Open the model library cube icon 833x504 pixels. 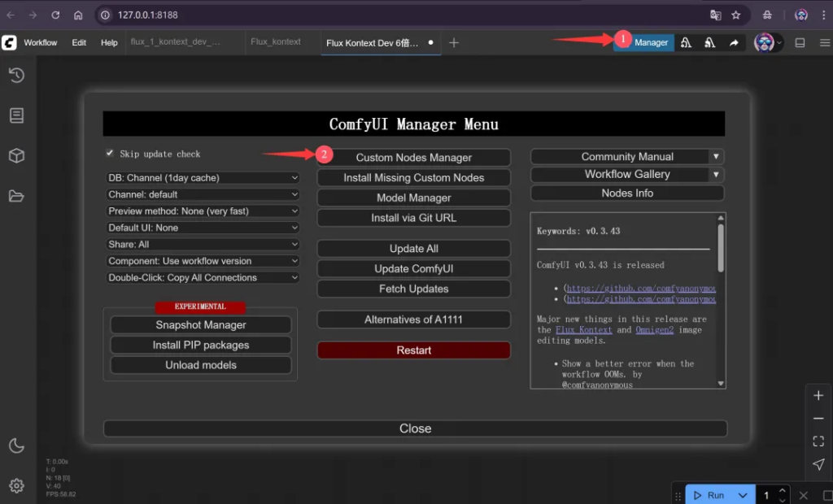[16, 155]
